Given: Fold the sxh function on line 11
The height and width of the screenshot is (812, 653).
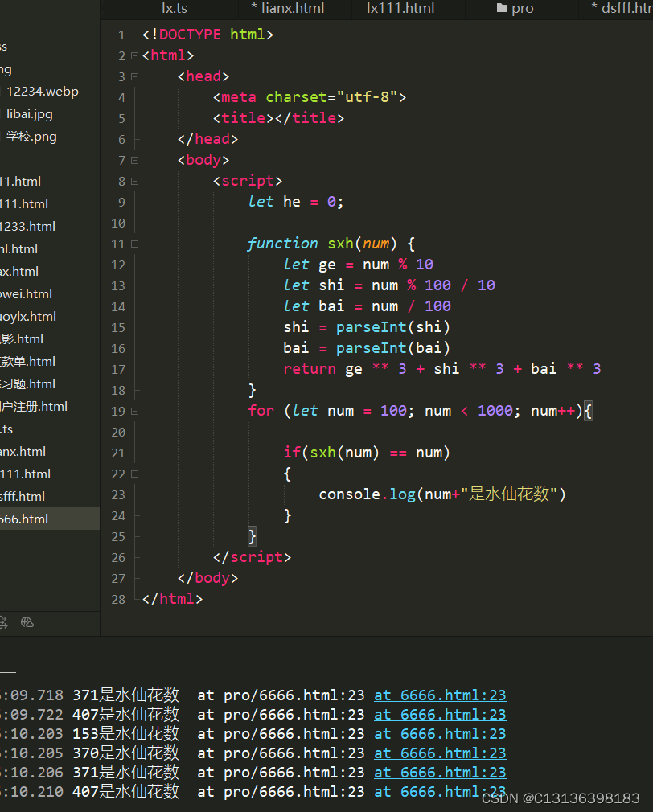Looking at the screenshot, I should pyautogui.click(x=134, y=244).
